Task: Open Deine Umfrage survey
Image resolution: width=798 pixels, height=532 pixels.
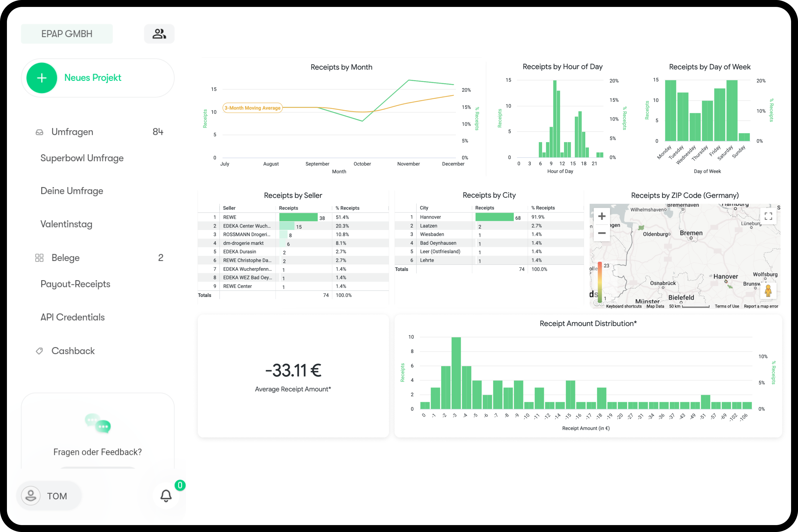Action: tap(71, 191)
